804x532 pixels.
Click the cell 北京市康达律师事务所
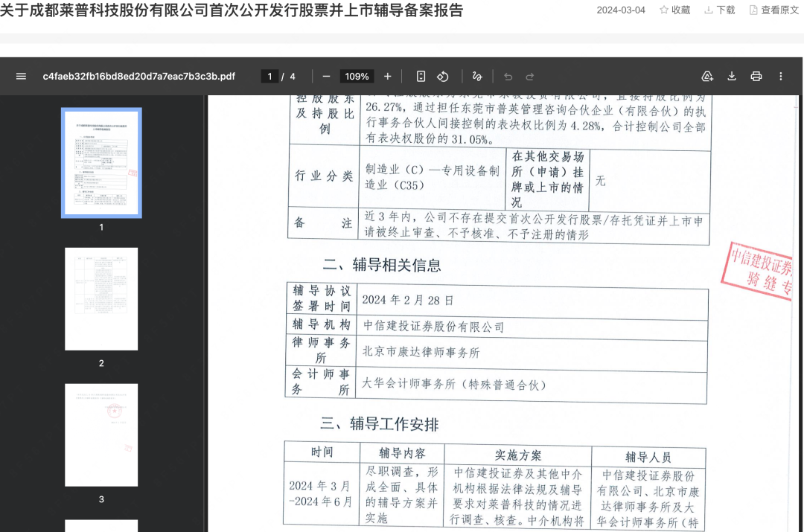click(421, 352)
